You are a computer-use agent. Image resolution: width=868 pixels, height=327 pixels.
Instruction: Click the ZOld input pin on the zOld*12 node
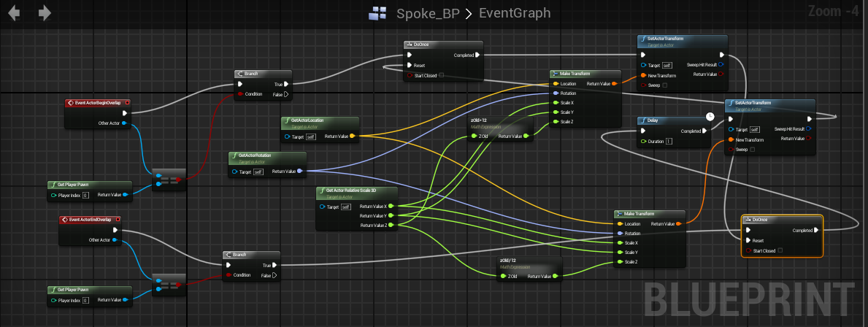[474, 136]
